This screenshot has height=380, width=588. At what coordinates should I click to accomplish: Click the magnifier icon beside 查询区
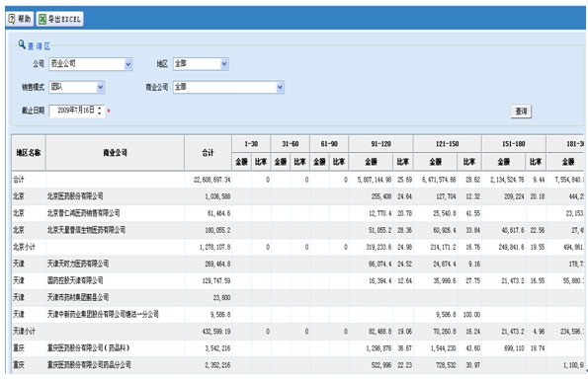(x=22, y=45)
